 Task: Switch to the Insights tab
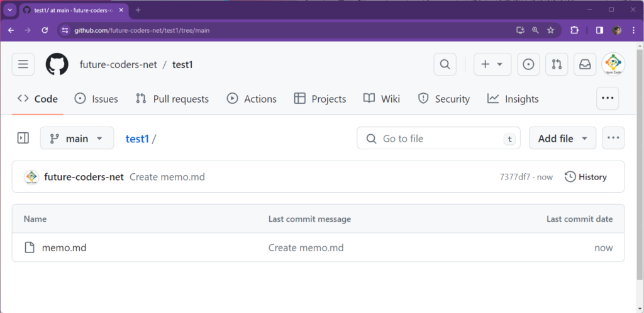click(x=513, y=99)
